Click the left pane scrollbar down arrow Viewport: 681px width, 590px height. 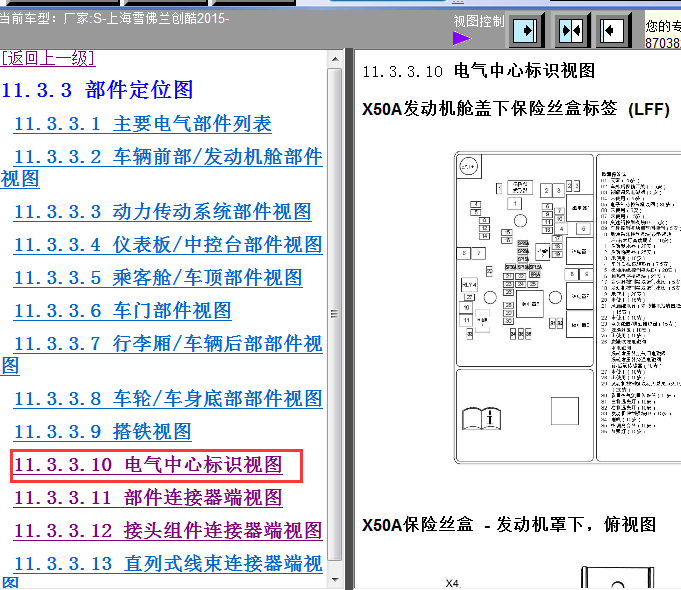pyautogui.click(x=335, y=580)
